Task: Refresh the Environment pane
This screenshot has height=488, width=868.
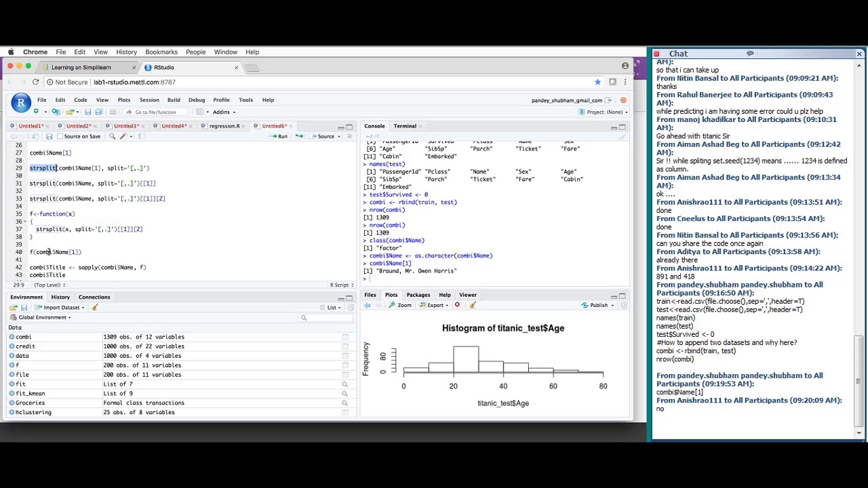Action: coord(351,308)
